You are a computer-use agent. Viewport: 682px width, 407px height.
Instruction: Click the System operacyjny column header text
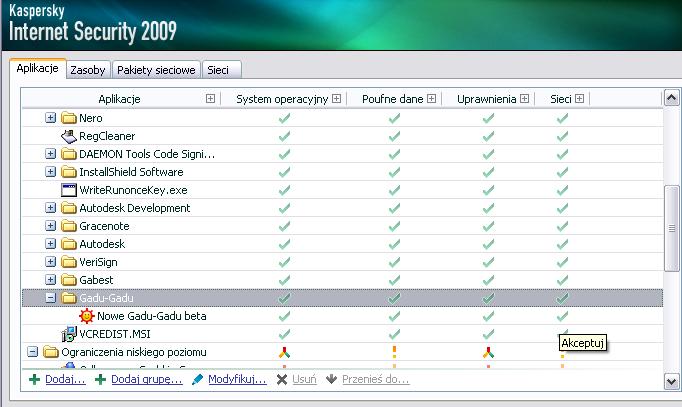pyautogui.click(x=282, y=99)
